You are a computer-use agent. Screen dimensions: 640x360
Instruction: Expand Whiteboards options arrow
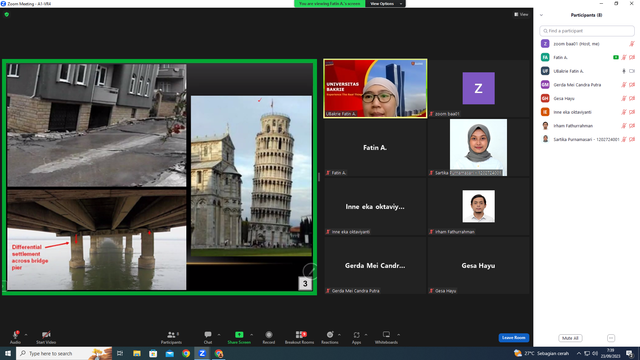(398, 335)
